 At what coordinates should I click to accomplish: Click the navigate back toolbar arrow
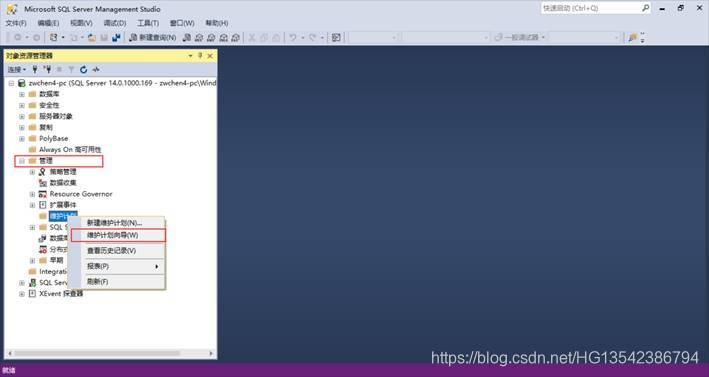[18, 38]
